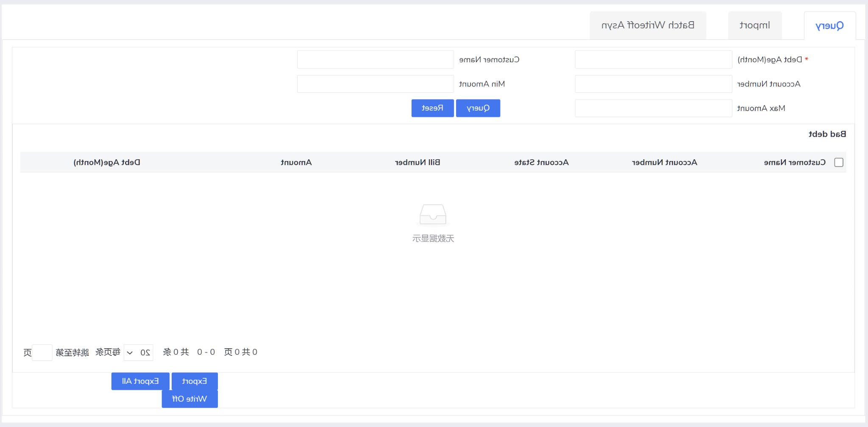Click the Max Amount input field
868x427 pixels.
pyautogui.click(x=653, y=108)
